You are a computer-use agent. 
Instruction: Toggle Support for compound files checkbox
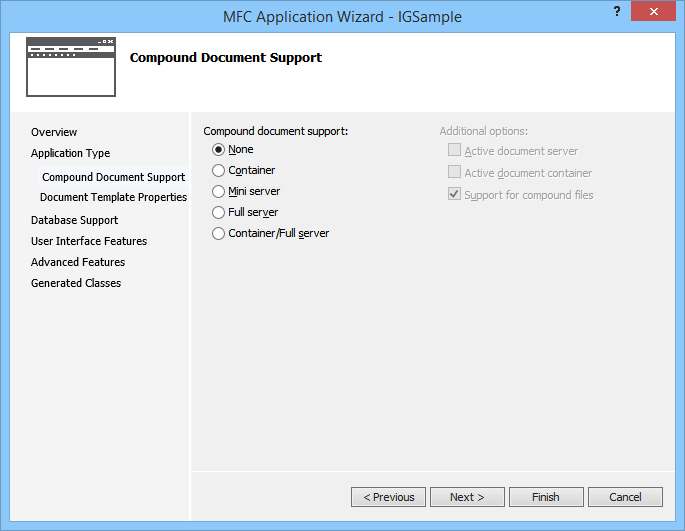455,195
